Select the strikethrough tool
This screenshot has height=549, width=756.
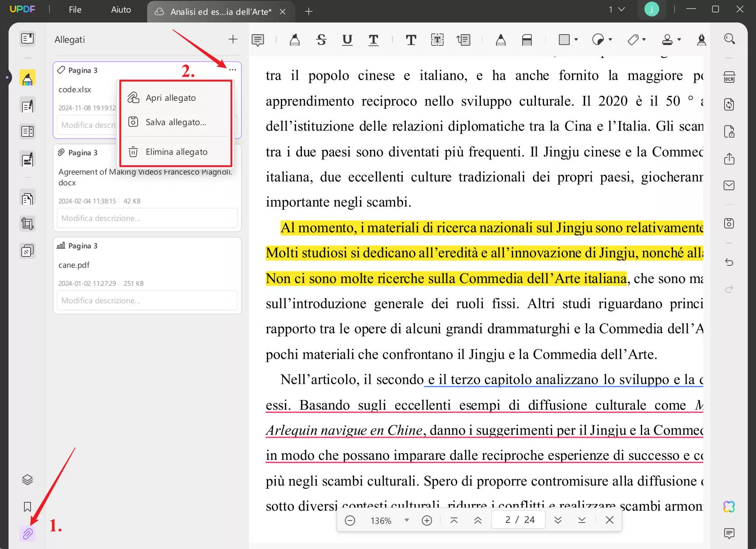(x=321, y=40)
